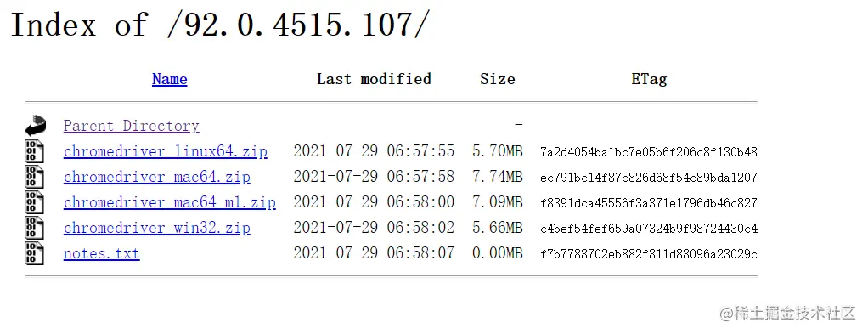The height and width of the screenshot is (334, 868).
Task: Click the ETag hash starting with 7a2d4054
Action: pyautogui.click(x=649, y=152)
